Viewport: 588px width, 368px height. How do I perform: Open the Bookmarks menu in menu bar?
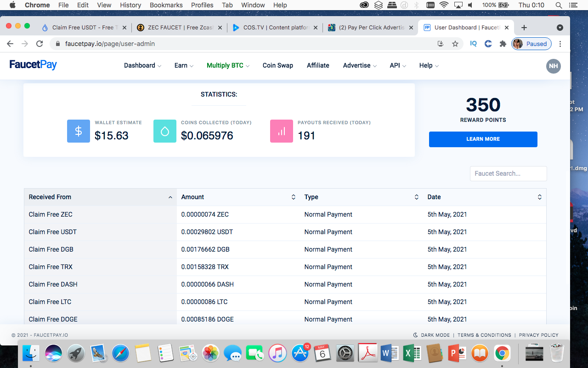pos(166,5)
